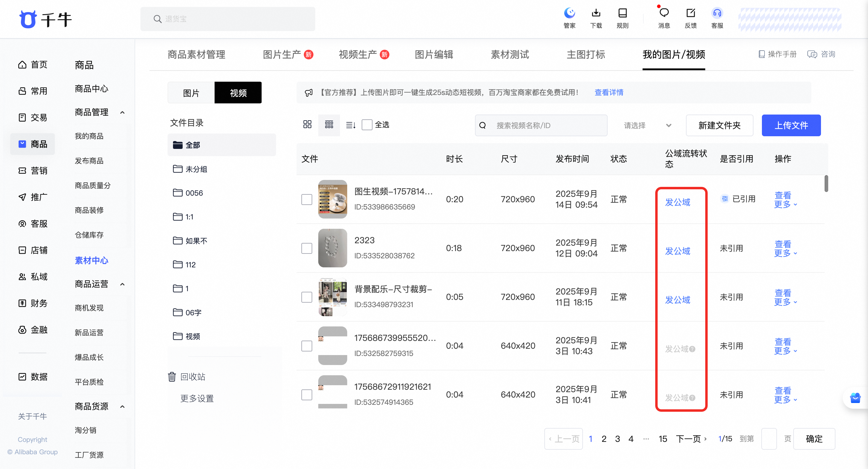Go to 下一页 in pagination

click(x=691, y=439)
